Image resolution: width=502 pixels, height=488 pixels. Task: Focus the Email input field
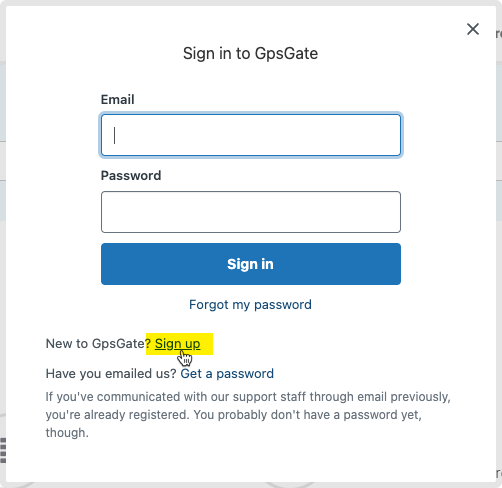[251, 135]
